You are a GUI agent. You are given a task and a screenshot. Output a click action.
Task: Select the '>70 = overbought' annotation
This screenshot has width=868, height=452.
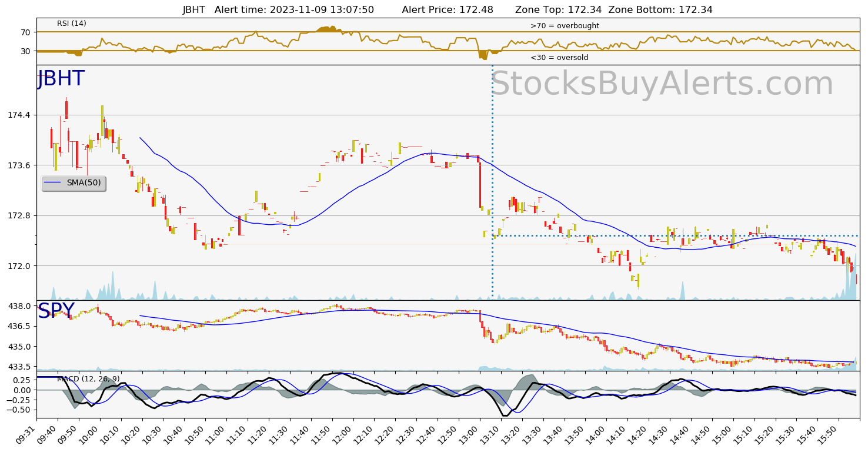pos(565,26)
